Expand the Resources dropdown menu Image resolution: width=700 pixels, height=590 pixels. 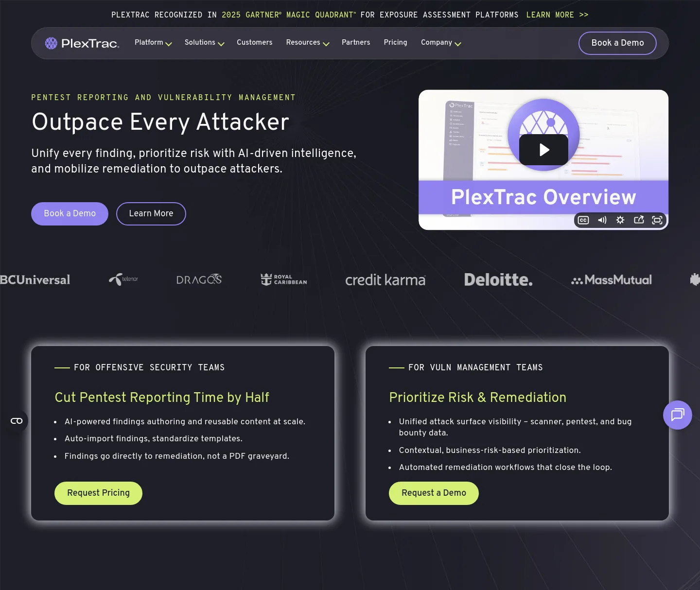click(308, 43)
